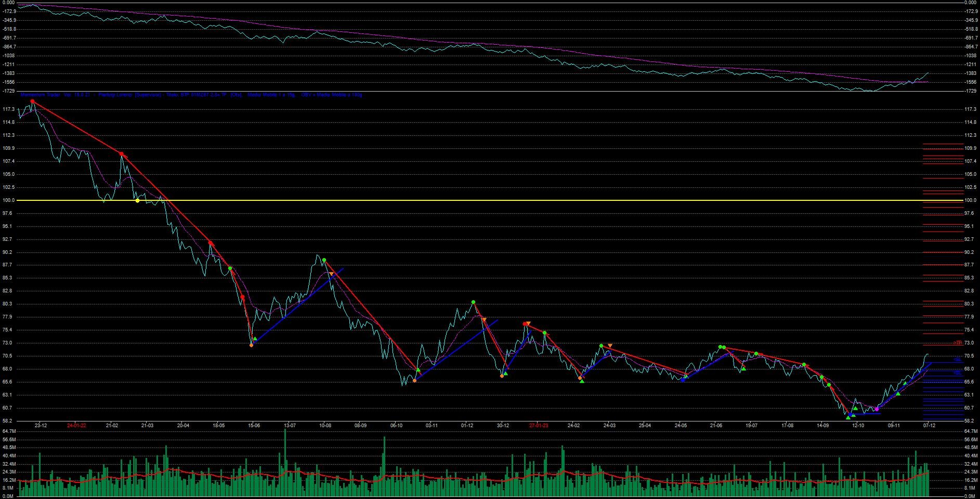Click the red dot at the 21-02 peak
This screenshot has height=499, width=980.
(x=121, y=154)
